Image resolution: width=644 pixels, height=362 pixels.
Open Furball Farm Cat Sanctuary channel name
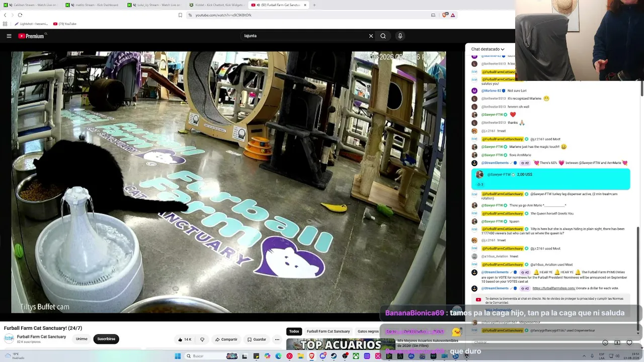coord(41,337)
